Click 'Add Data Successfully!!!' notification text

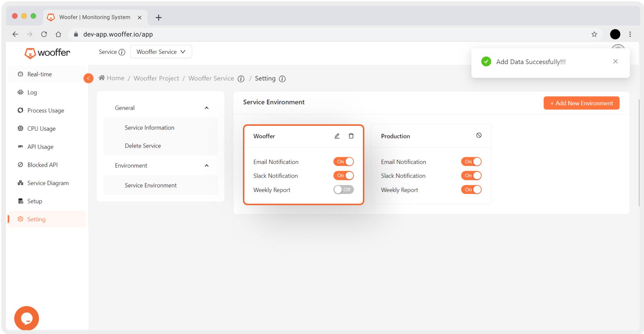[x=531, y=62]
